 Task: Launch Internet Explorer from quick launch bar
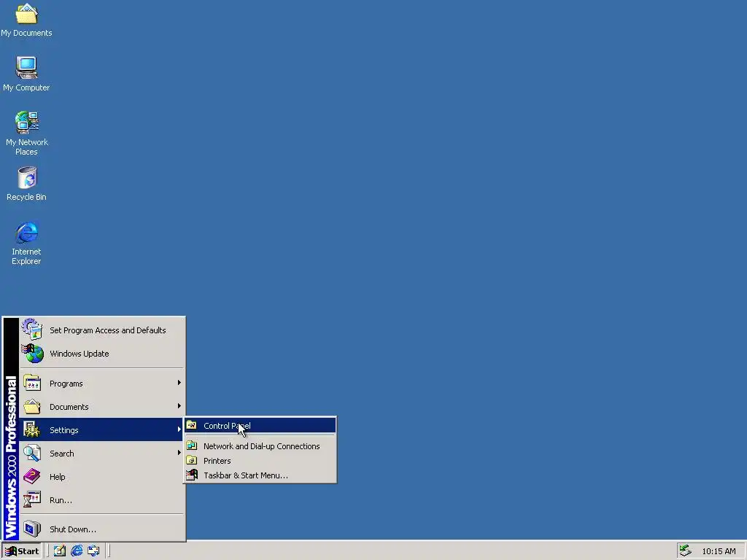pyautogui.click(x=77, y=551)
